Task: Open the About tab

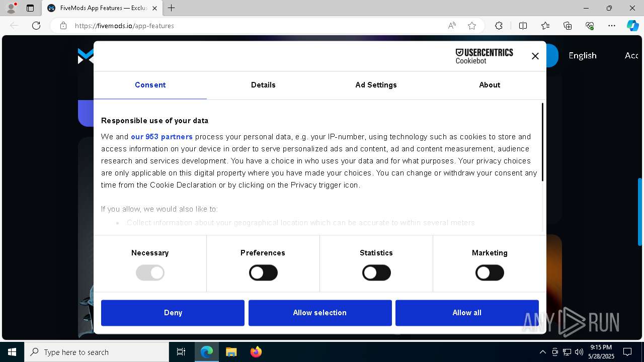Action: pyautogui.click(x=490, y=85)
